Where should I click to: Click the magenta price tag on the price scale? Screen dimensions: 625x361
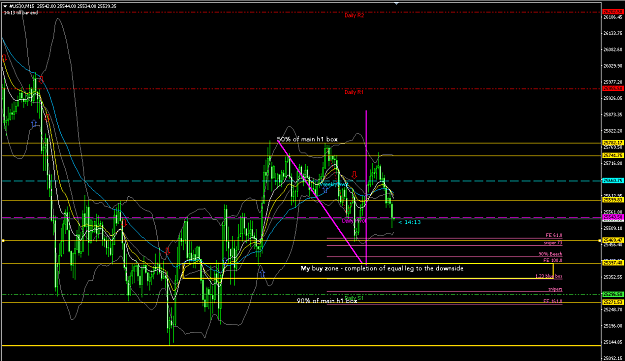point(613,217)
